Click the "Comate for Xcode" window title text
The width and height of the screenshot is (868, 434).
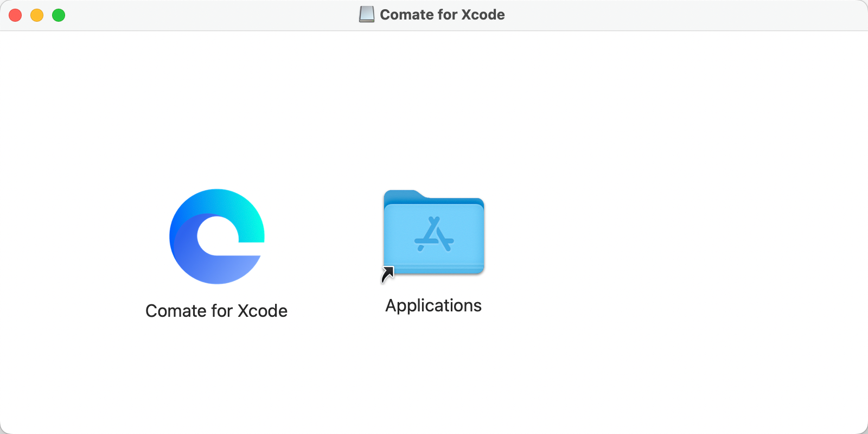[442, 15]
